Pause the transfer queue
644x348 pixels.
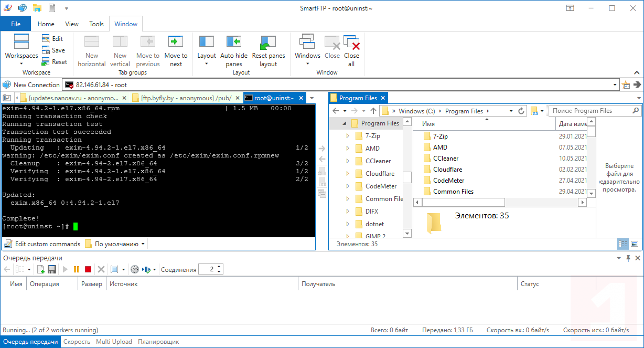(x=77, y=269)
